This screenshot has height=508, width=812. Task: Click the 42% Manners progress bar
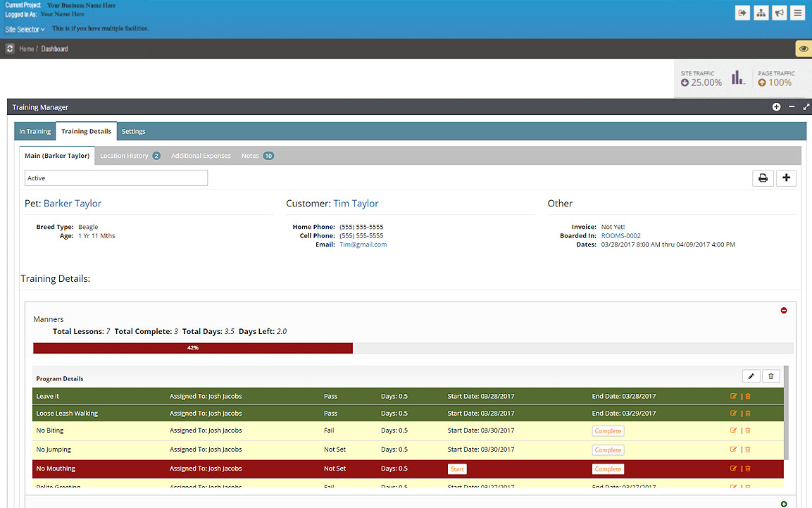pos(192,348)
